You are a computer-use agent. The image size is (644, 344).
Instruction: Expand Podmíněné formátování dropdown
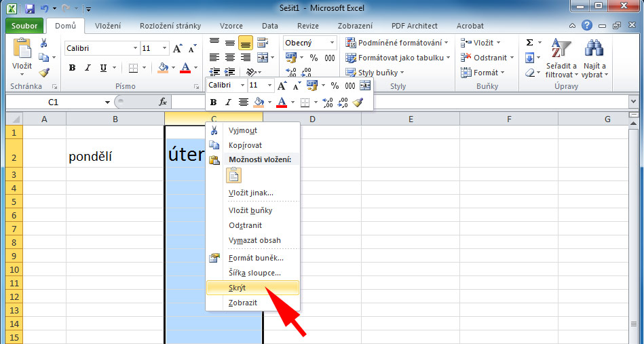(x=446, y=43)
